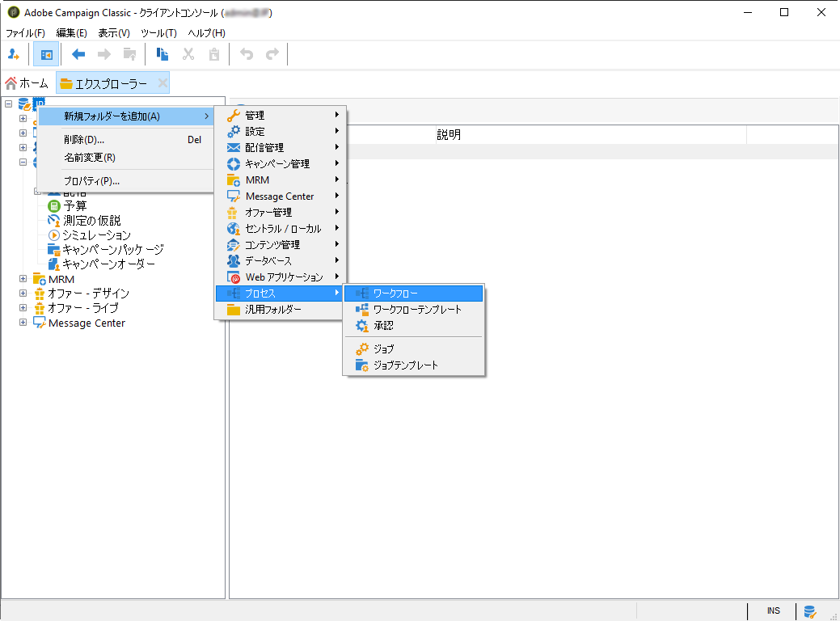Click the 説明 column header
840x621 pixels.
pos(591,135)
